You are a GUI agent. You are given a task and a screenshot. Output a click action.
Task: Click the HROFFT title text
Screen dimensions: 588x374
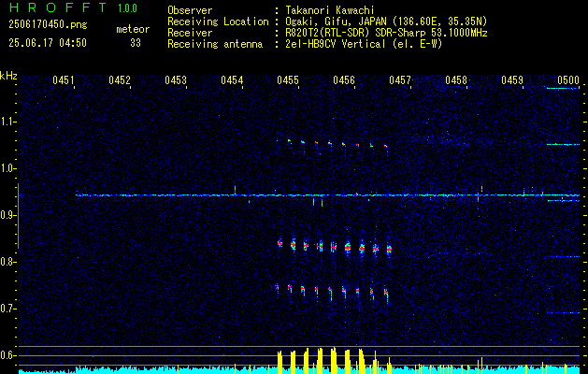(x=58, y=7)
